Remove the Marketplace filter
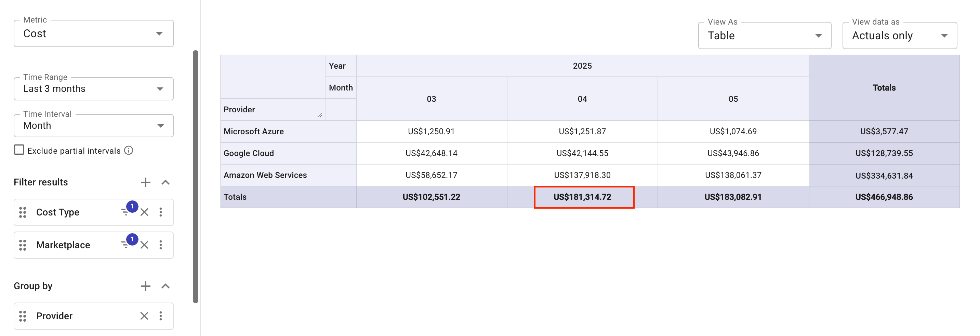The height and width of the screenshot is (336, 980). pos(144,245)
